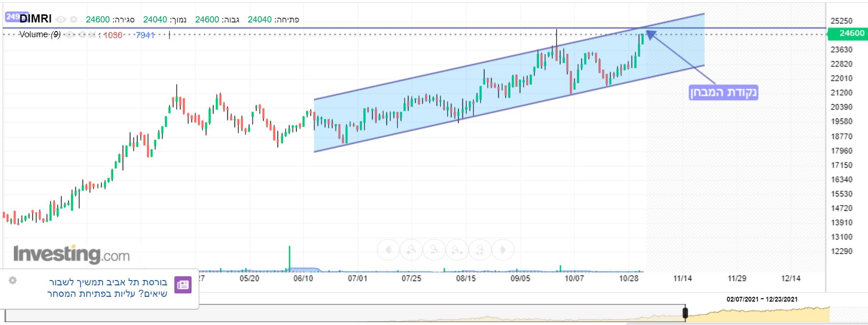Image resolution: width=868 pixels, height=325 pixels.
Task: Click the Investing.com logo
Action: click(x=72, y=254)
